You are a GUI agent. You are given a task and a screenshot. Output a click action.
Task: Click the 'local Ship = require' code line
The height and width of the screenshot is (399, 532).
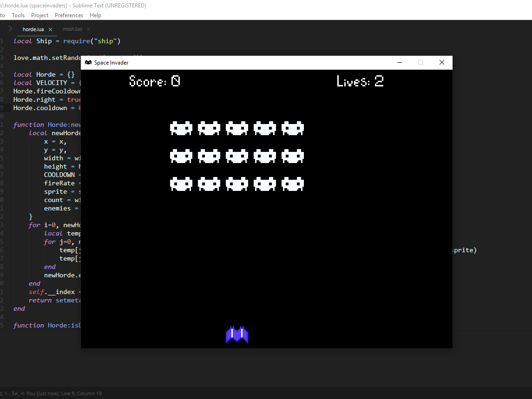click(x=67, y=41)
